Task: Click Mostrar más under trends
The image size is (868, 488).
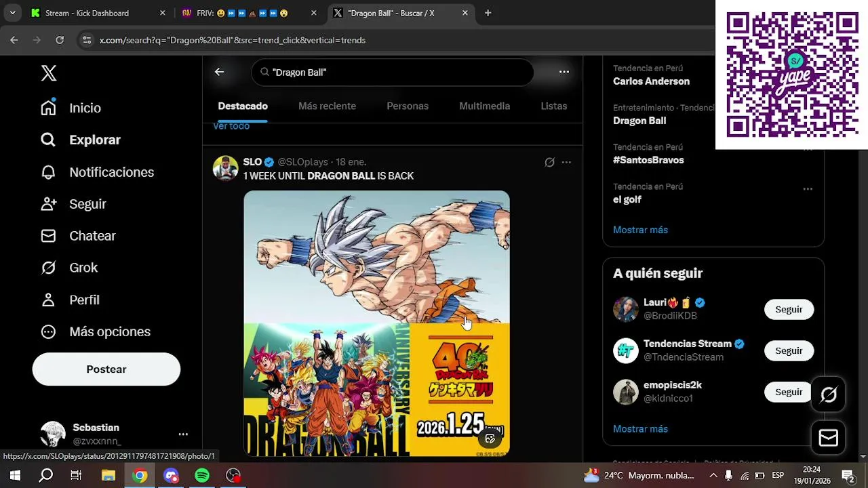Action: [x=640, y=230]
